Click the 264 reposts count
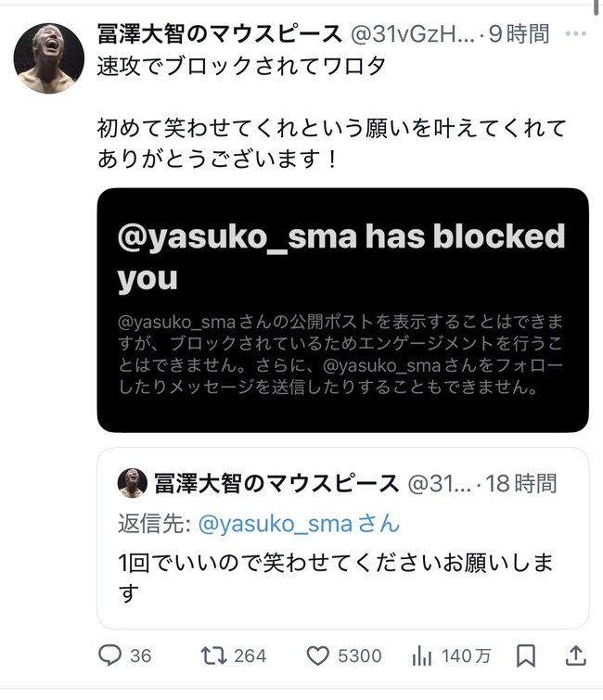Screen dimensions: 603x700 (250, 656)
